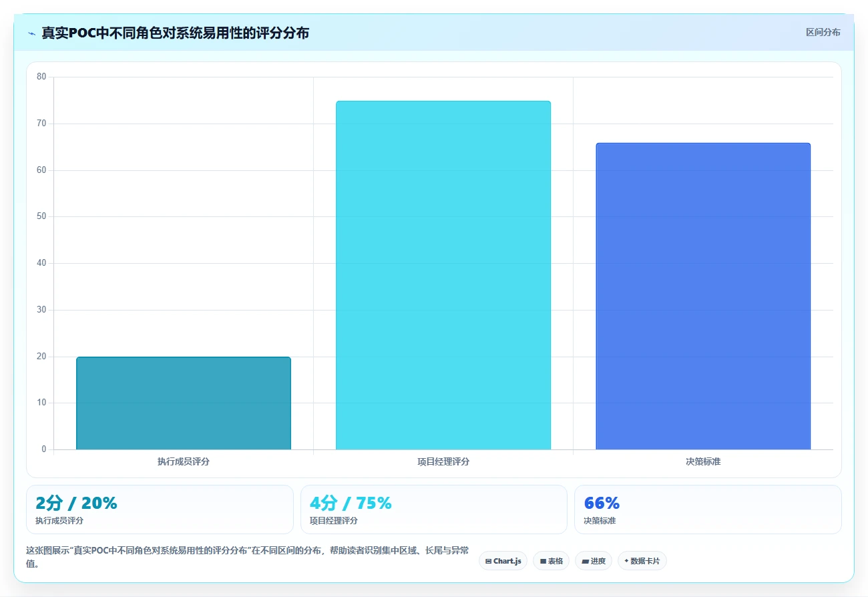Select the 数据卡片 tag chip
The image size is (868, 597).
point(642,561)
